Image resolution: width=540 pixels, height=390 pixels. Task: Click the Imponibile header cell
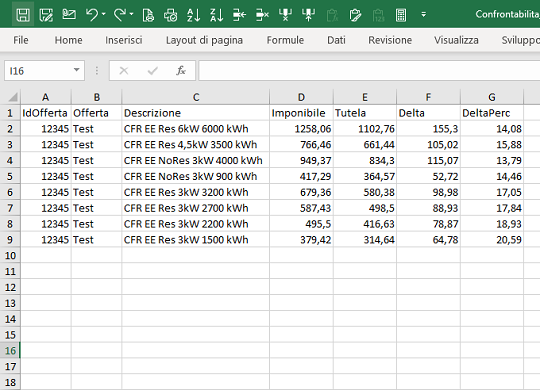tap(301, 113)
